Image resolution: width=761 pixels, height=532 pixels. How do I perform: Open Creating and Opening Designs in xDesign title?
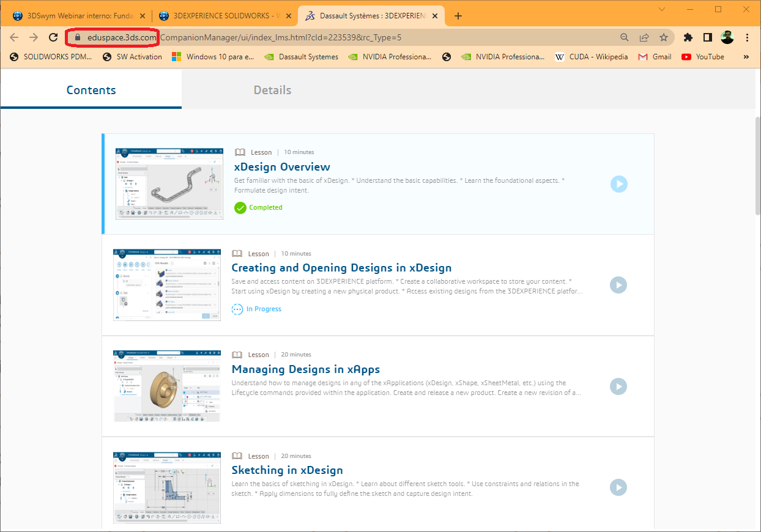click(x=341, y=268)
